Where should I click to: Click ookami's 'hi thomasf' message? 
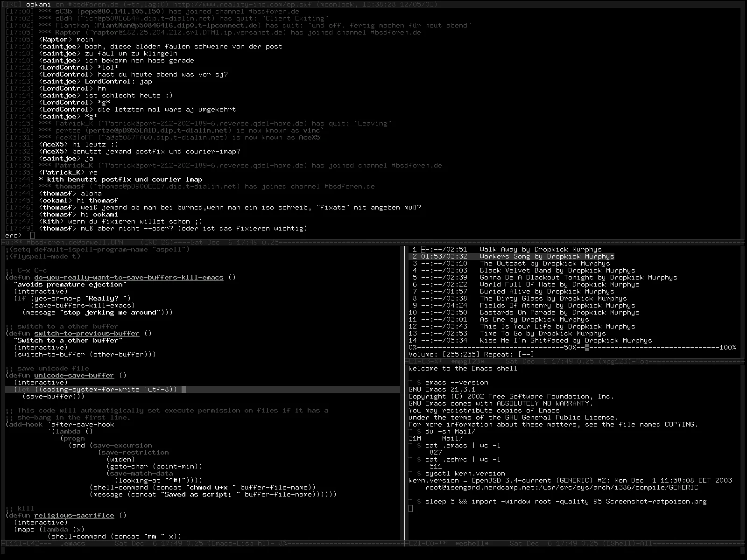(x=78, y=200)
